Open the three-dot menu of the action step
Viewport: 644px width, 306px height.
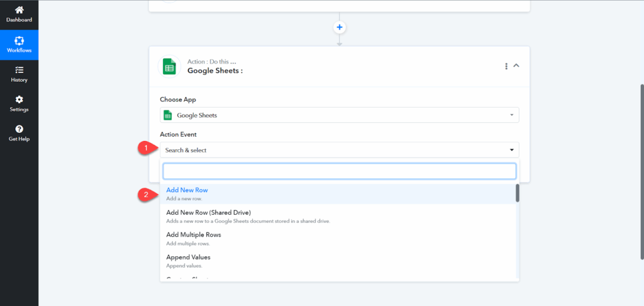click(x=506, y=66)
